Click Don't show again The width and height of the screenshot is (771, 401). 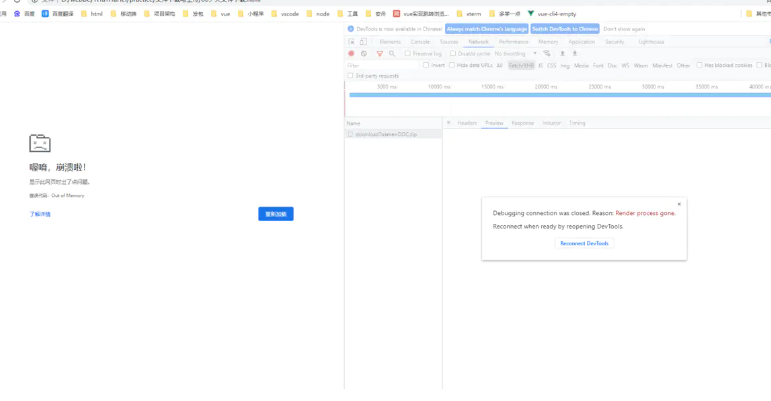[624, 29]
